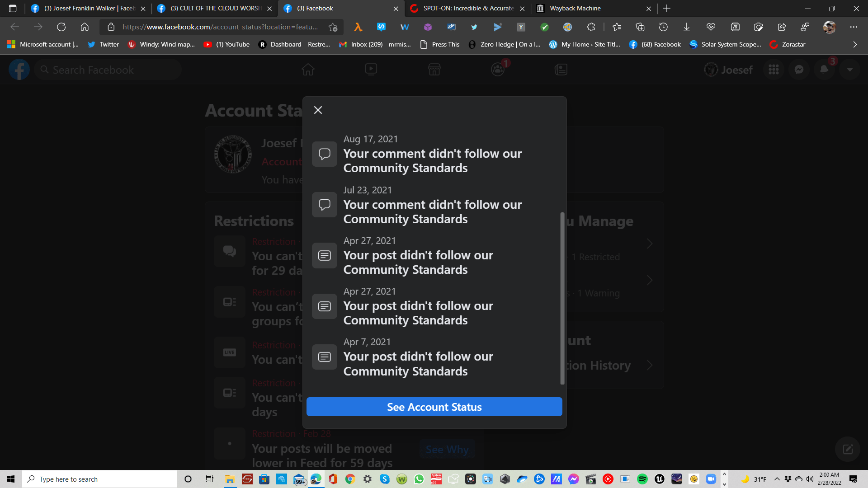Viewport: 868px width, 488px height.
Task: Click the Search Facebook field
Action: (x=108, y=70)
